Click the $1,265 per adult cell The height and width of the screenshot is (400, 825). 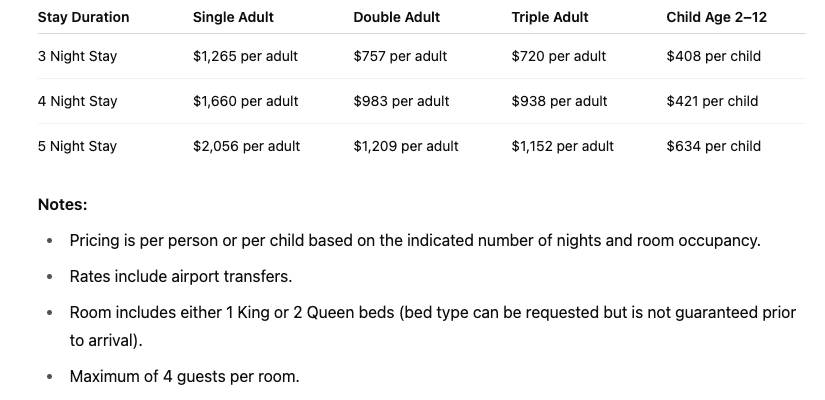(245, 56)
